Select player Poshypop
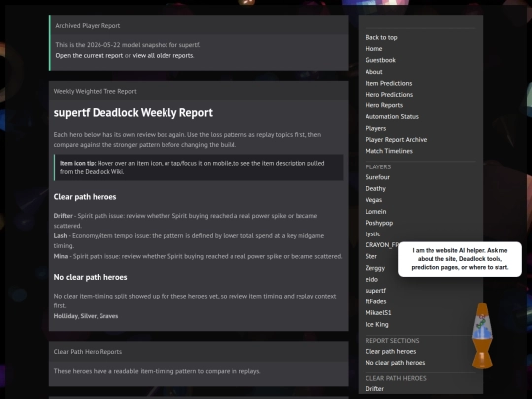The image size is (532, 399). click(379, 223)
